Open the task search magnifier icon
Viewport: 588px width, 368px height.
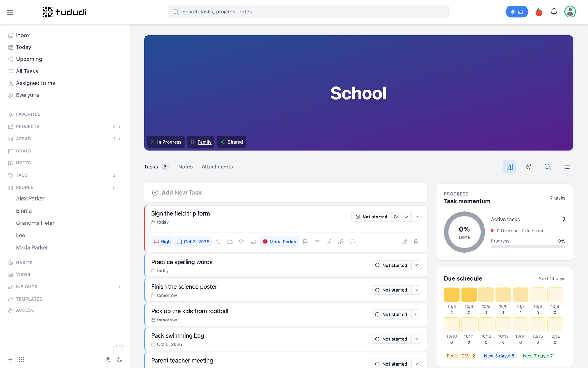pyautogui.click(x=547, y=167)
